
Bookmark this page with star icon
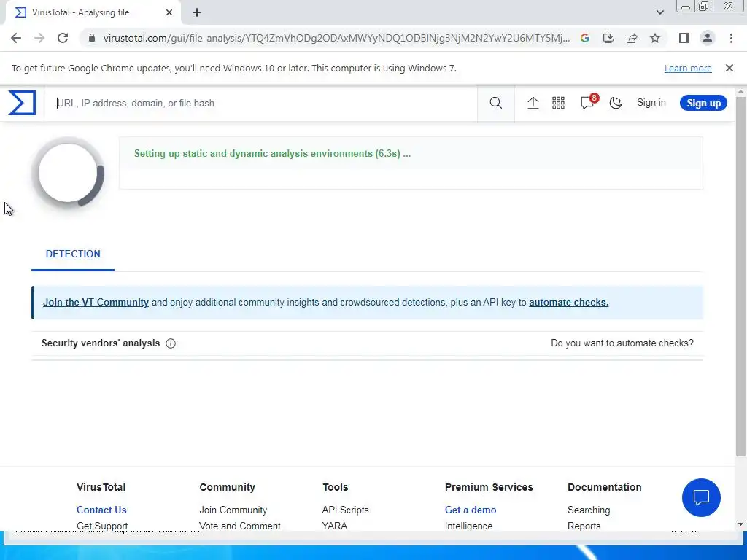[655, 38]
